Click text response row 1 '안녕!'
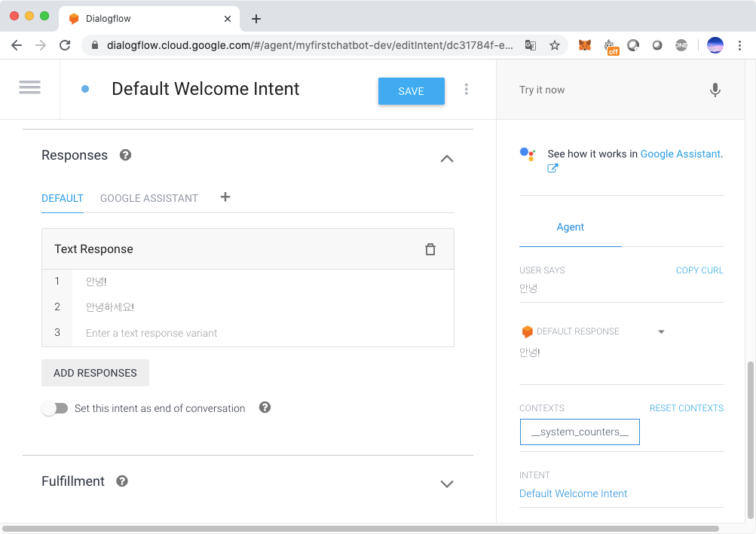The image size is (756, 534). 263,282
